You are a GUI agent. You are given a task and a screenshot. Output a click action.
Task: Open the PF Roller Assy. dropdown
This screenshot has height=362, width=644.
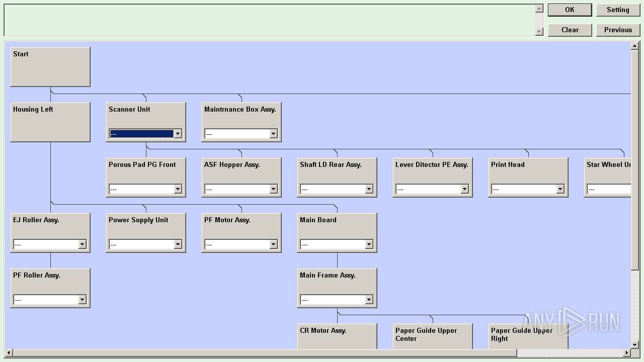[82, 300]
